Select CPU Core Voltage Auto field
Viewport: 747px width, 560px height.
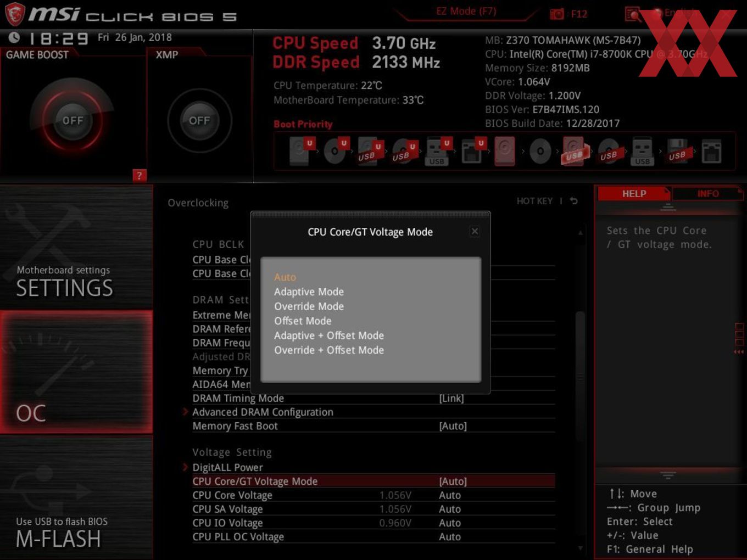point(450,495)
